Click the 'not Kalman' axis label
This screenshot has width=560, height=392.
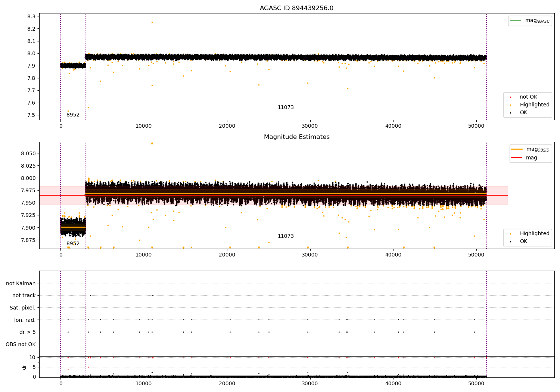tap(21, 283)
